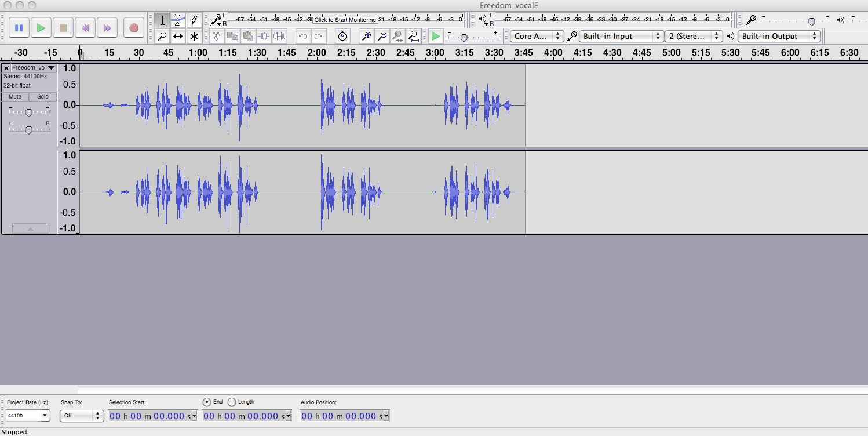
Task: Click the Fit Project zoom icon
Action: tap(414, 37)
